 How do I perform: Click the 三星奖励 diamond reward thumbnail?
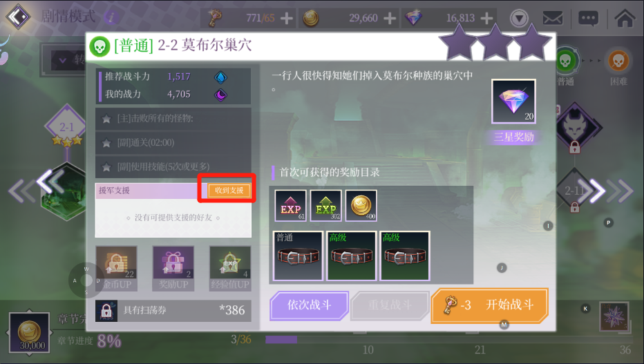[513, 102]
